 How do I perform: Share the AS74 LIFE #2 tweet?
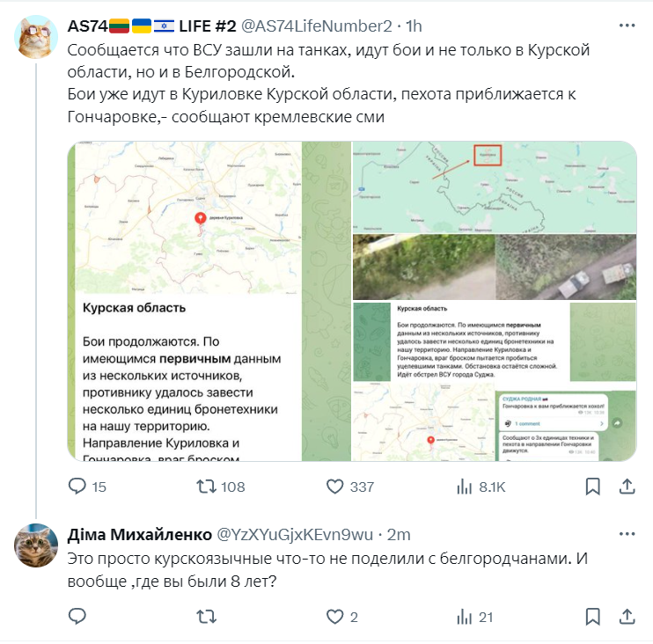click(627, 487)
